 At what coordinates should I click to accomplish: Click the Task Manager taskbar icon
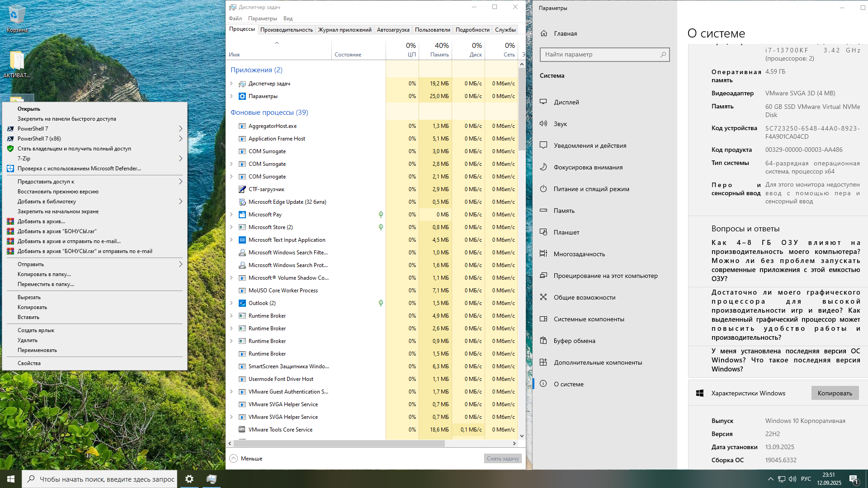coord(211,479)
